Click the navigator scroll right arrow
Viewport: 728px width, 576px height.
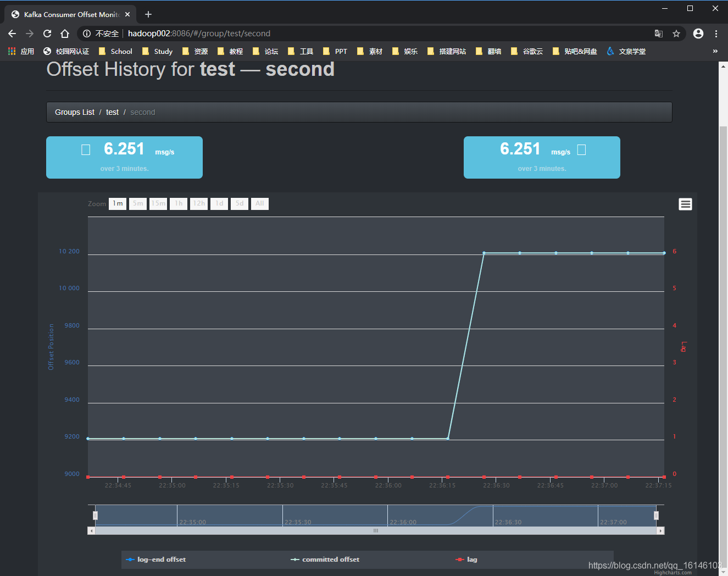tap(661, 531)
